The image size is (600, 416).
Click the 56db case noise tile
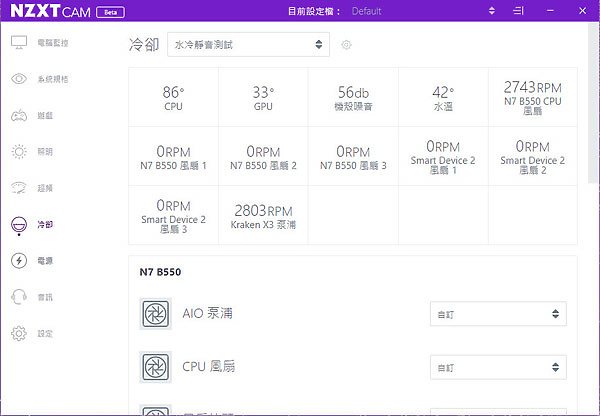point(353,97)
